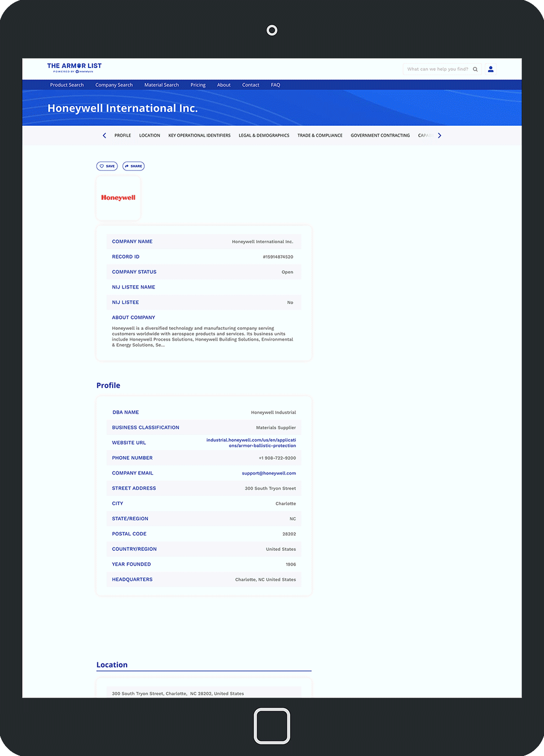The width and height of the screenshot is (544, 756).
Task: Click the Honeywell International Inc. page title
Action: click(x=122, y=108)
